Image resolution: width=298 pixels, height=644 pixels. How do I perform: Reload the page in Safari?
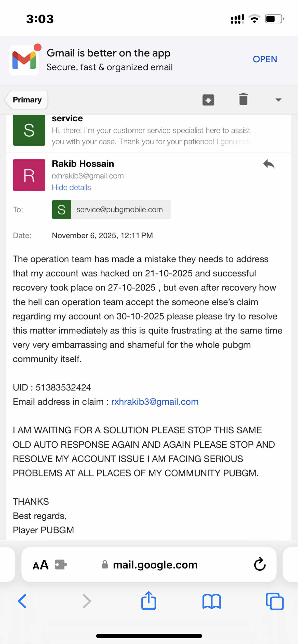pyautogui.click(x=260, y=564)
